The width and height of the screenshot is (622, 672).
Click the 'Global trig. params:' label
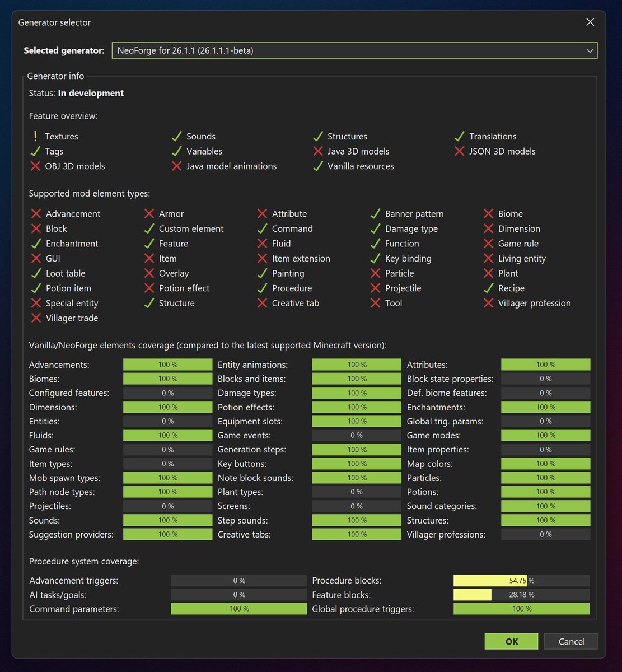point(445,421)
